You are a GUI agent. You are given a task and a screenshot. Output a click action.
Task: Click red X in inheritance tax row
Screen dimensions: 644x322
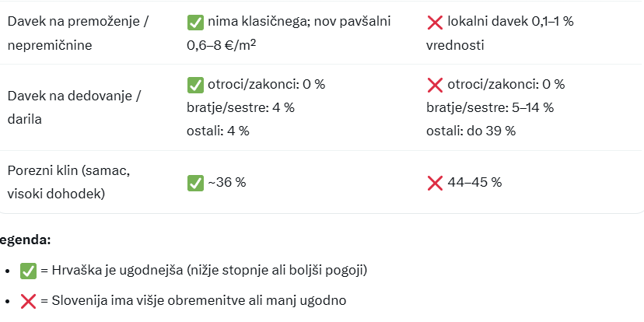pos(435,85)
